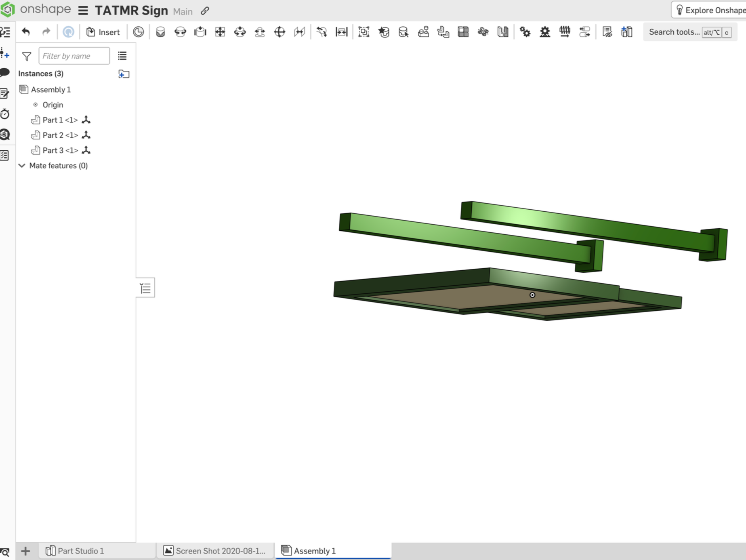Click the mate icon next to Part 2
The image size is (746, 560).
point(86,135)
